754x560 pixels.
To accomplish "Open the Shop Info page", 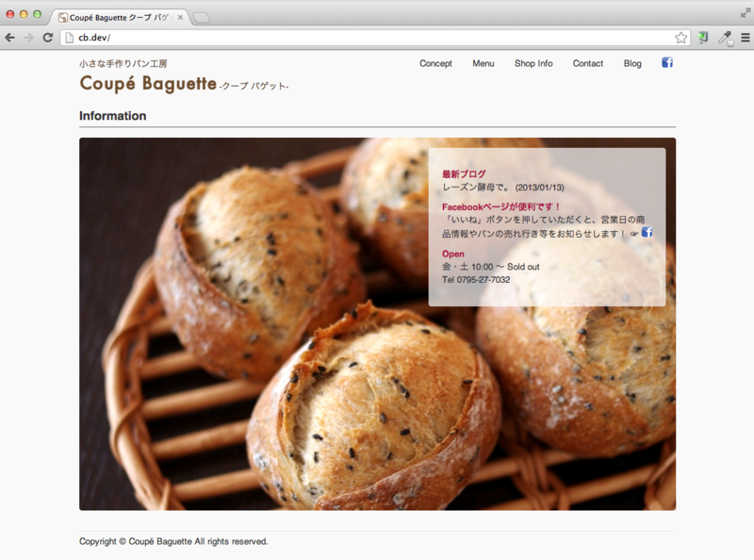I will 533,63.
